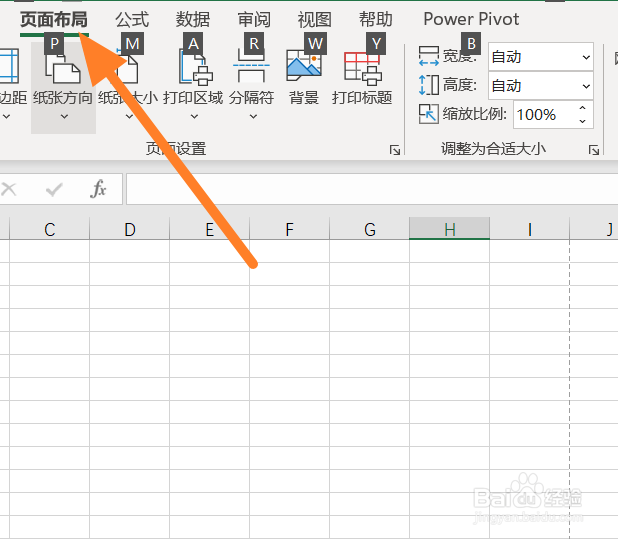Expand the 打印区域 dropdown arrow
The height and width of the screenshot is (539, 618).
194,117
